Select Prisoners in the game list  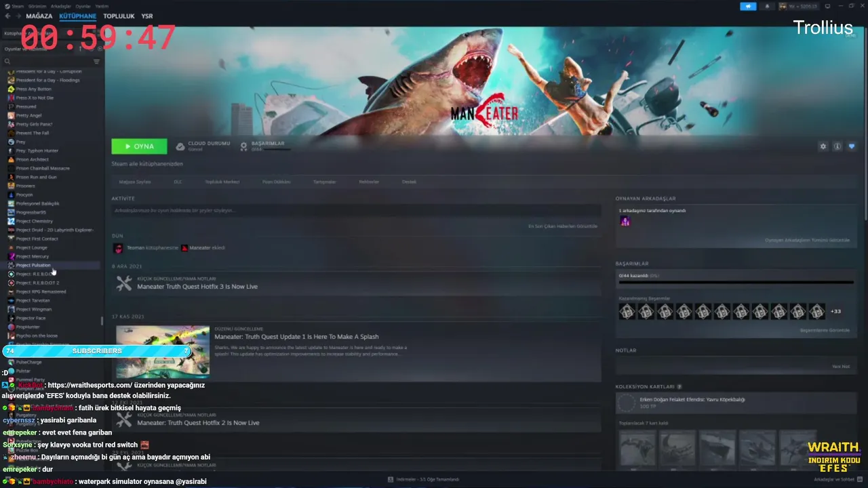pos(25,186)
